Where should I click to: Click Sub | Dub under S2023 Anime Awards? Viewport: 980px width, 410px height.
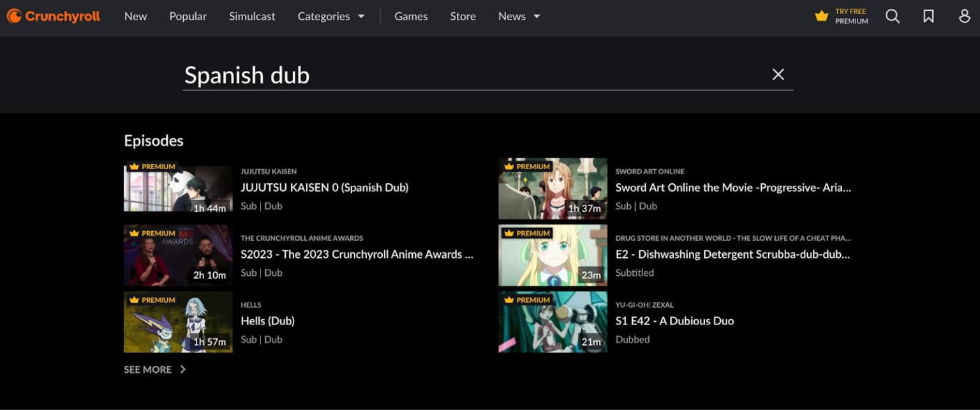[x=262, y=273]
